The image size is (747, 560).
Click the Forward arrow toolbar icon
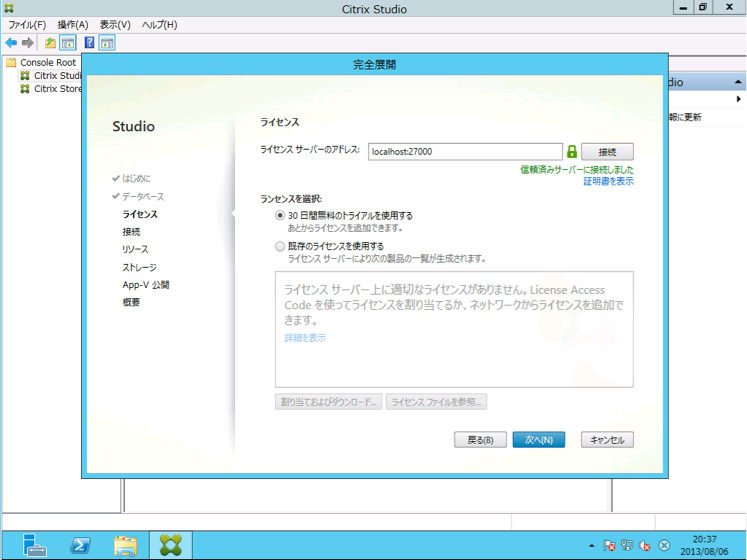click(28, 43)
